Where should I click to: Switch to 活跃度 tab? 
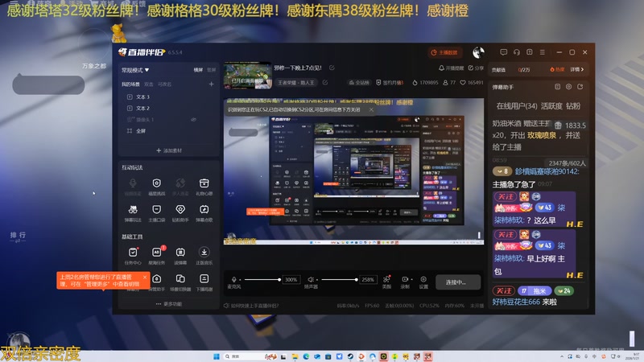coord(551,106)
